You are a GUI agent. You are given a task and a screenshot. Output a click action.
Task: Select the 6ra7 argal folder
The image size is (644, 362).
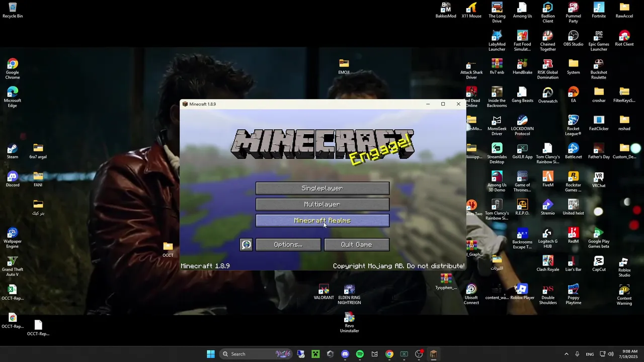38,151
